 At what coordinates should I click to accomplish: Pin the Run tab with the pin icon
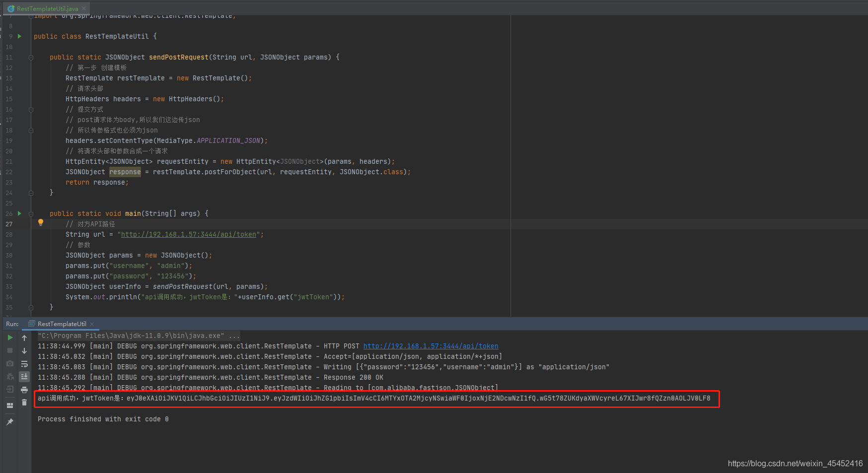[10, 422]
